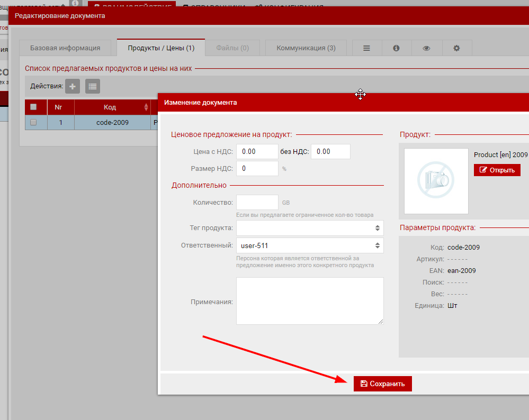
Task: Toggle the select-all checkbox in table header
Action: point(33,107)
